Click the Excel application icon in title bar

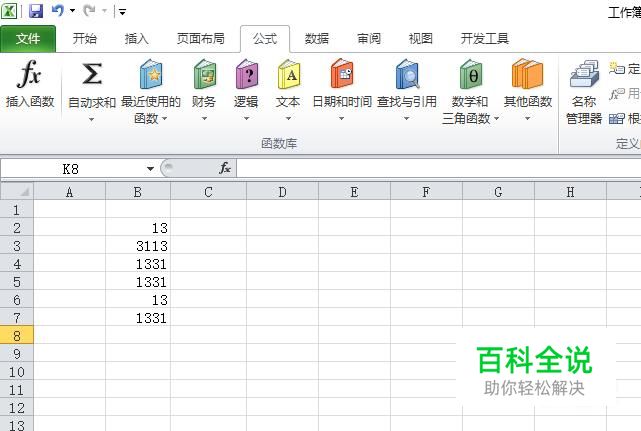pyautogui.click(x=9, y=11)
